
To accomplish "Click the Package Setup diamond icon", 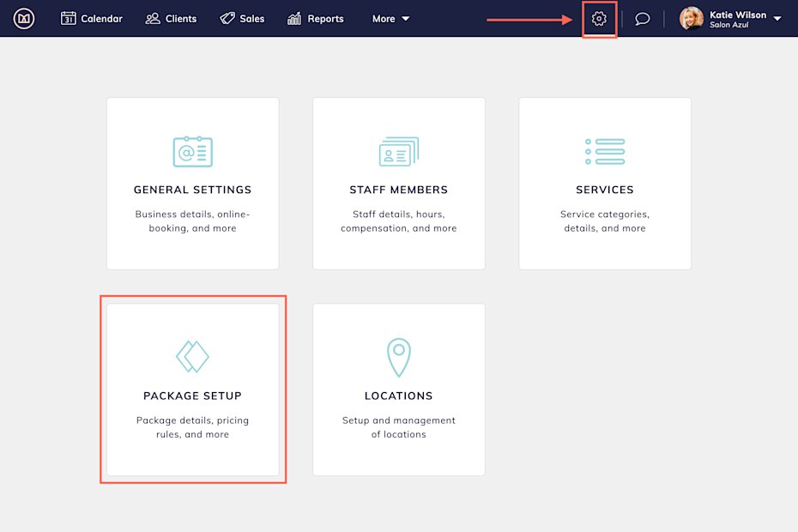I will (192, 356).
